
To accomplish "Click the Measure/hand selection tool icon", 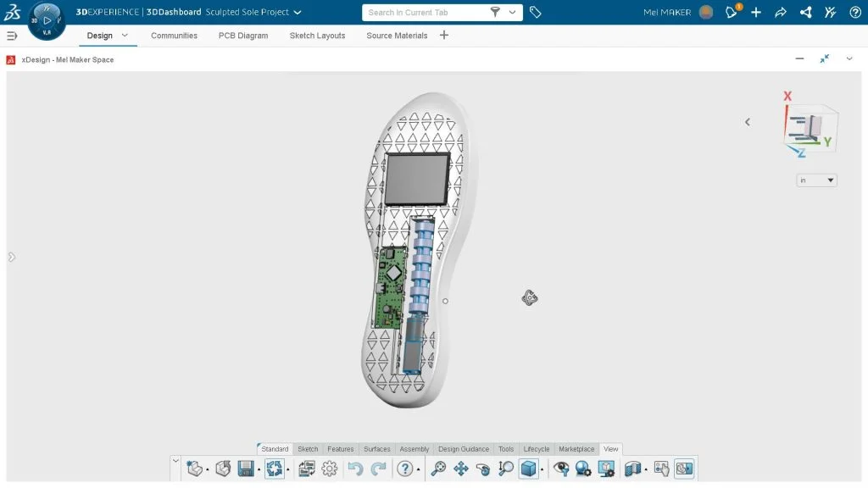I will tap(661, 469).
